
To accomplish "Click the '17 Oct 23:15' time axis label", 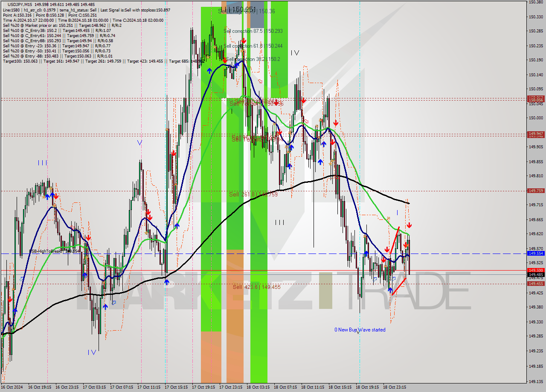I will [231, 387].
